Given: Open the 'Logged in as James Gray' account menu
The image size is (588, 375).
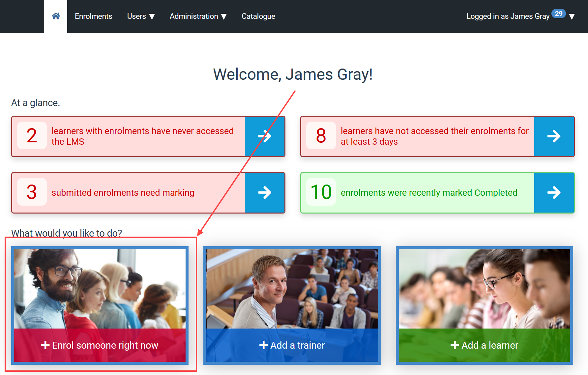Looking at the screenshot, I should tap(520, 16).
